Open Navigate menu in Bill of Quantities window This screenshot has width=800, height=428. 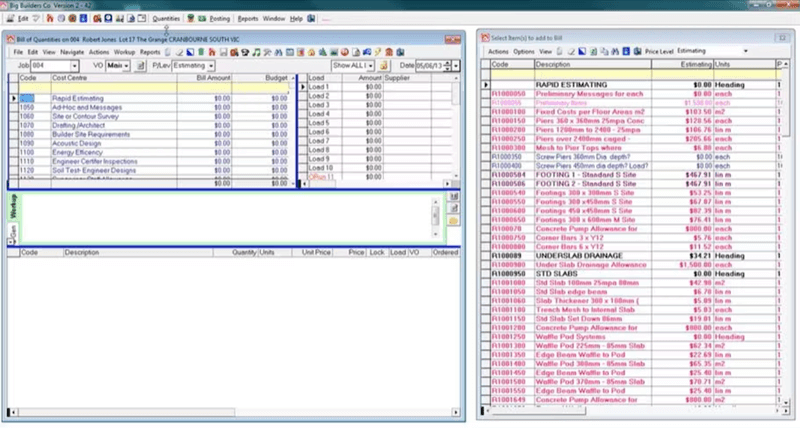click(72, 52)
